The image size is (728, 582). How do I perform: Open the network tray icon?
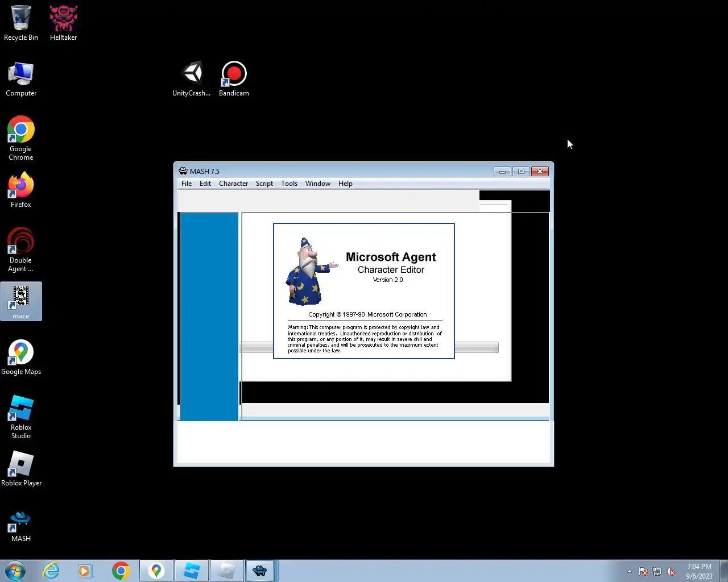click(x=657, y=571)
